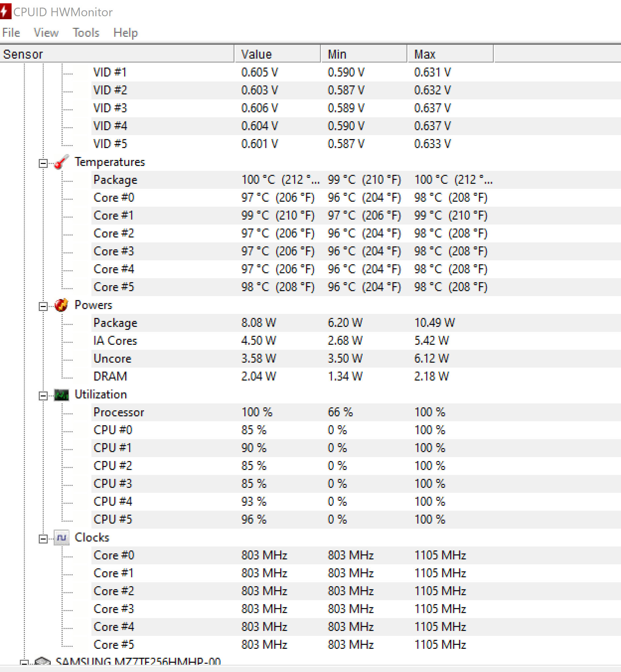Open the View menu
This screenshot has width=621, height=672.
[46, 32]
